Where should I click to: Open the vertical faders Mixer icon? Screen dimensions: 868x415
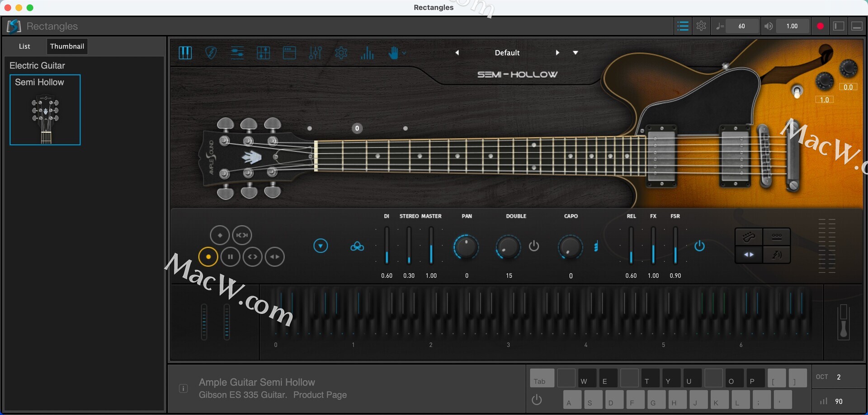(x=315, y=53)
